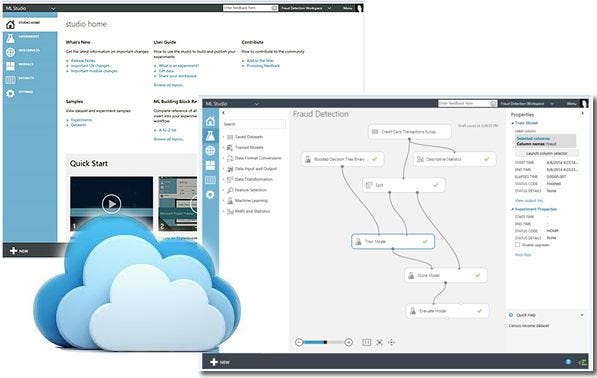
Task: Select the Train Model module
Action: click(393, 241)
